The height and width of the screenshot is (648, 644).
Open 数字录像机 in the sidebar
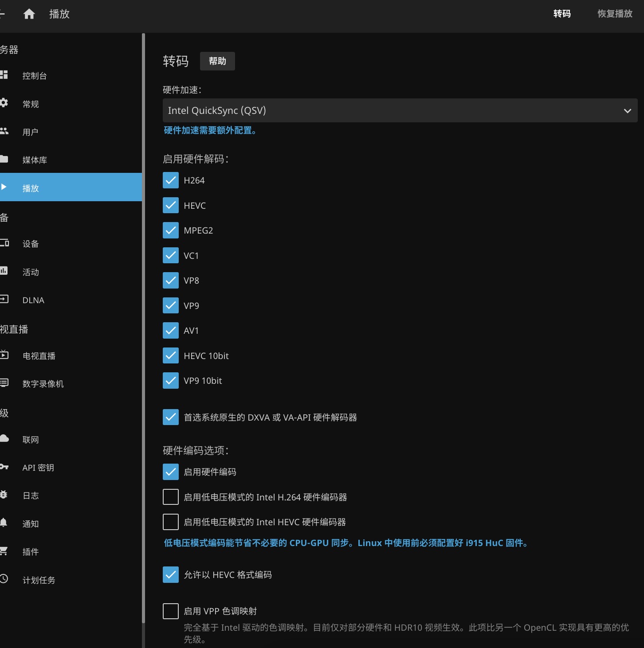[x=71, y=384]
